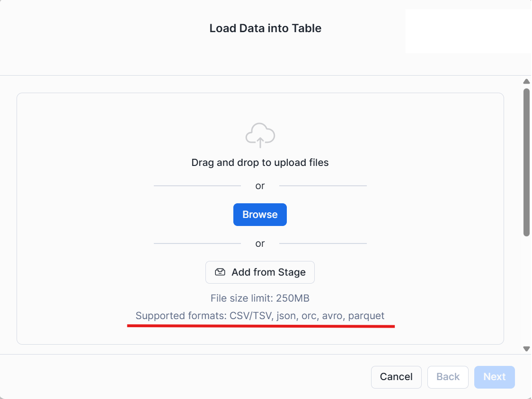
Task: Cancel the Load Data dialog
Action: (396, 377)
